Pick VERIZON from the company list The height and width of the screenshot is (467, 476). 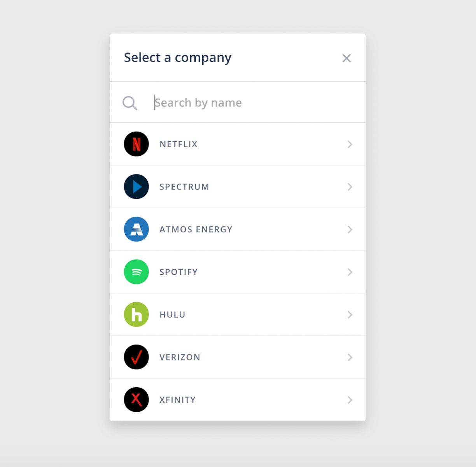pyautogui.click(x=180, y=357)
